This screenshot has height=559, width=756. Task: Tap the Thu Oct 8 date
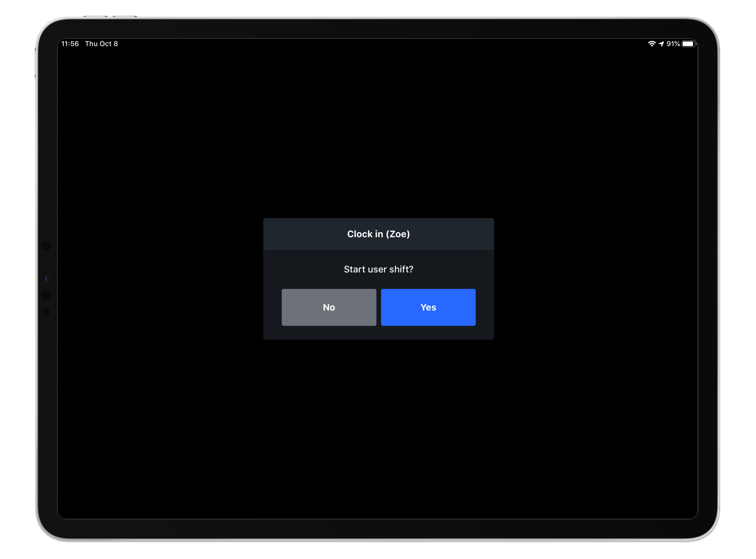pos(101,44)
